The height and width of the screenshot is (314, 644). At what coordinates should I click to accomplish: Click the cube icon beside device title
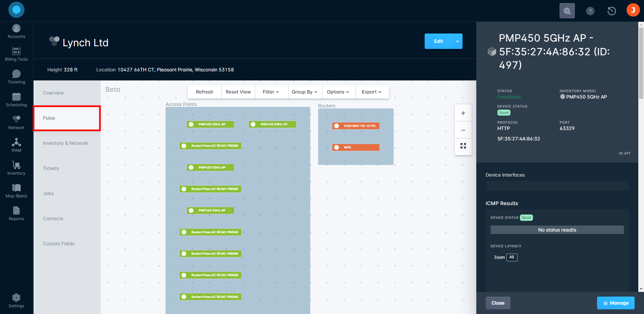[x=492, y=52]
